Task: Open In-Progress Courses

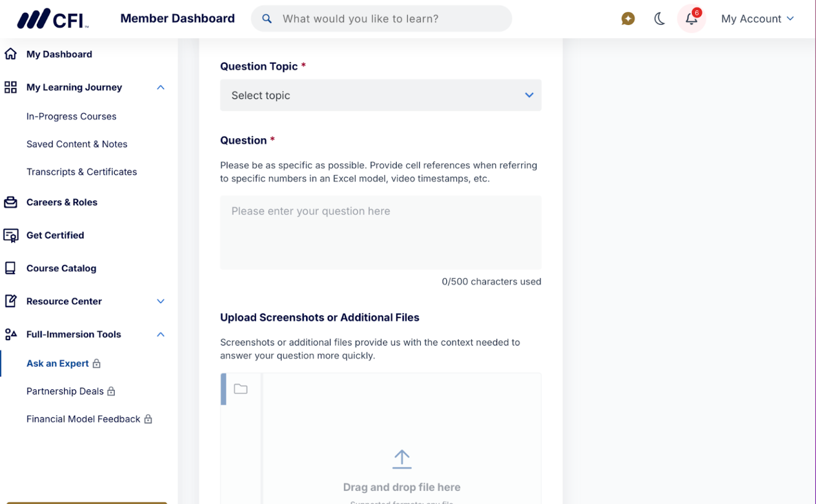Action: [x=71, y=116]
